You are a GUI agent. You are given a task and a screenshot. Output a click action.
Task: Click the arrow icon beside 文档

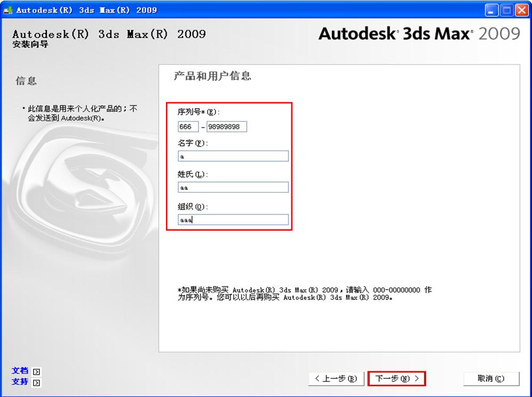(x=36, y=371)
